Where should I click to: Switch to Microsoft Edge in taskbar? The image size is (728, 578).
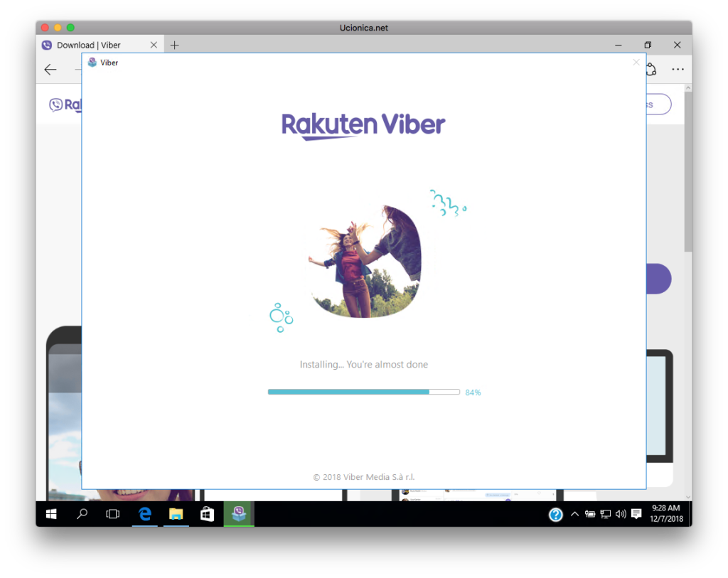(145, 514)
